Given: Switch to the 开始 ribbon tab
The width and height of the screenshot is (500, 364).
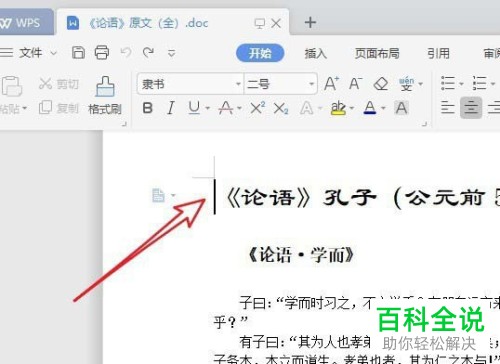Looking at the screenshot, I should pos(260,53).
